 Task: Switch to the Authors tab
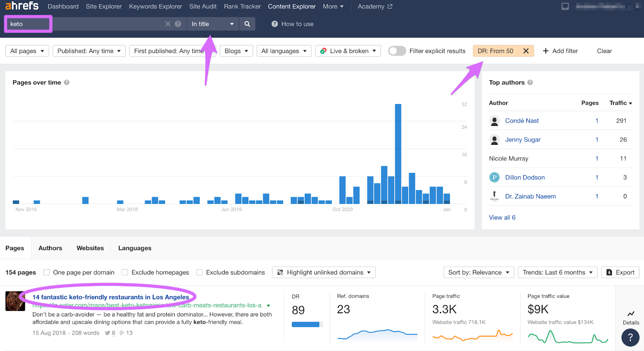pyautogui.click(x=50, y=248)
